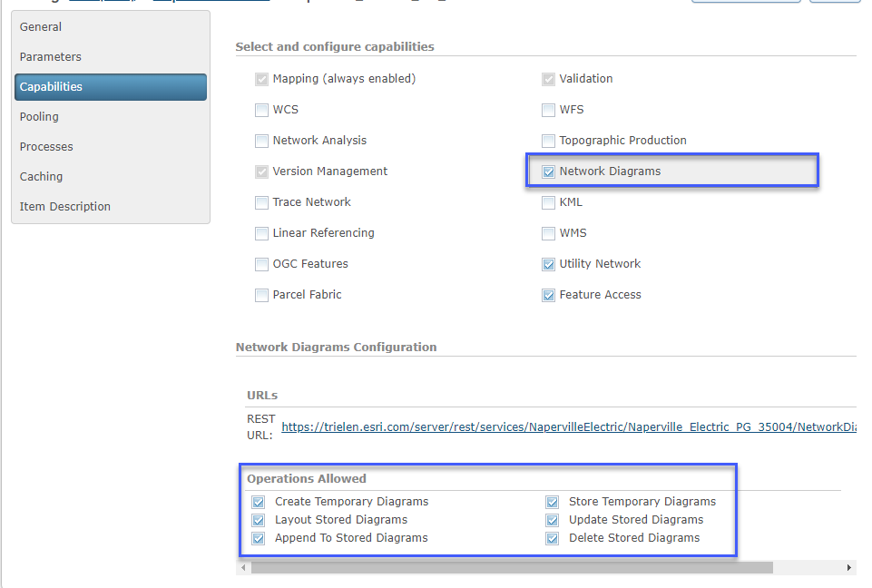This screenshot has width=872, height=588.
Task: Enable Topographic Production capability
Action: tap(548, 140)
